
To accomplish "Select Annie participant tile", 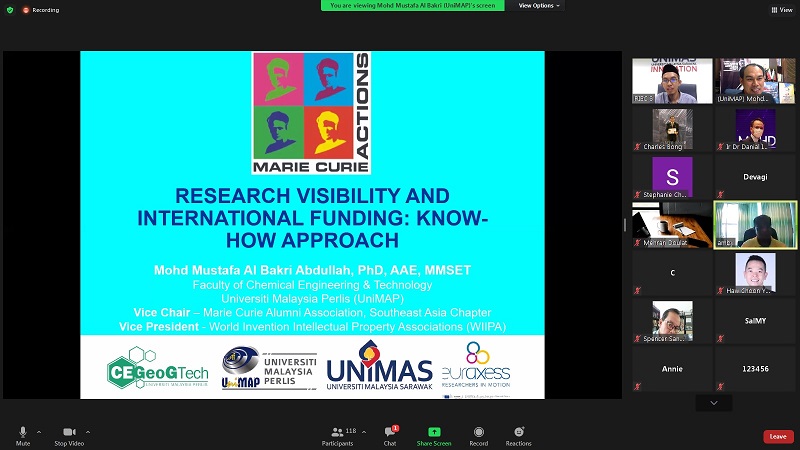I will [x=672, y=369].
